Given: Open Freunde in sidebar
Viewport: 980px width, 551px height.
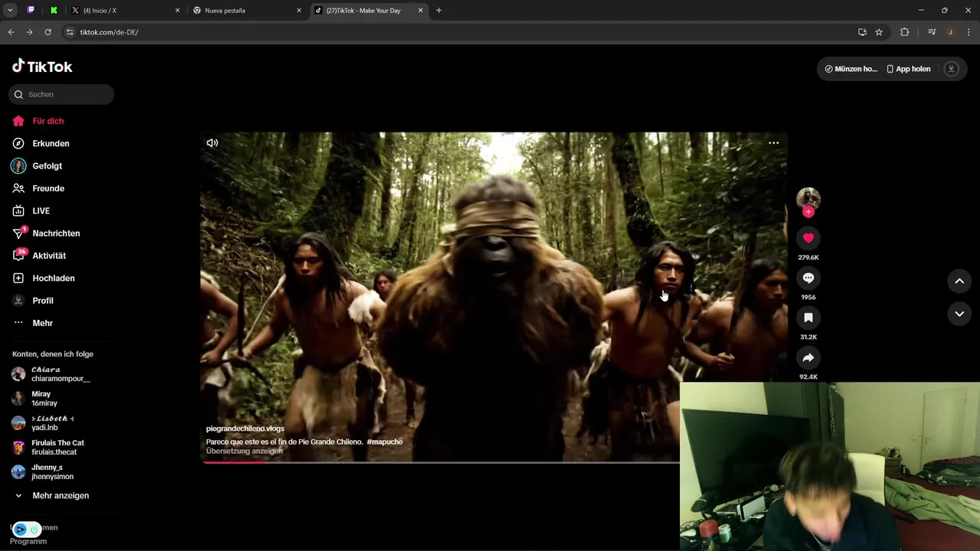Looking at the screenshot, I should [x=48, y=188].
